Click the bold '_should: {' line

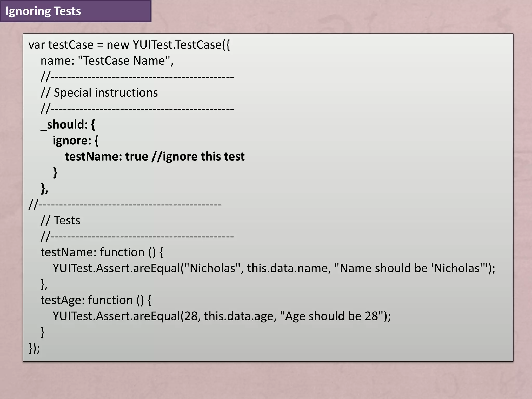[x=68, y=125]
